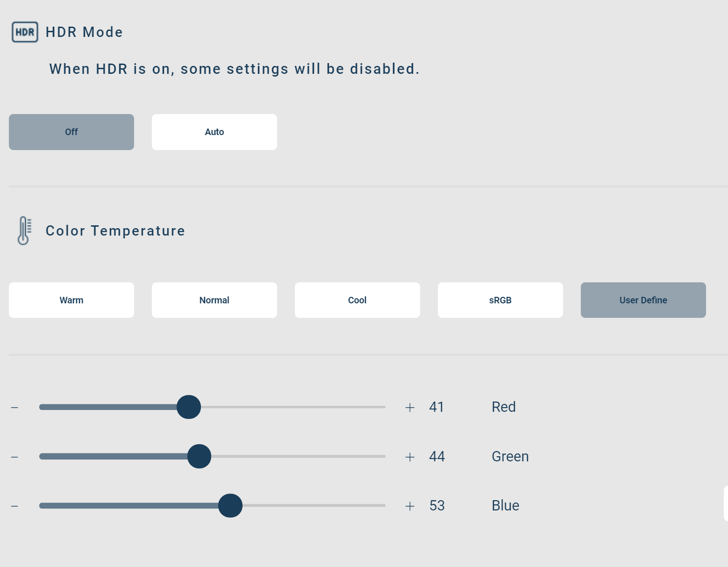This screenshot has height=567, width=728.
Task: Click the Color Temperature thermometer icon
Action: (x=24, y=230)
